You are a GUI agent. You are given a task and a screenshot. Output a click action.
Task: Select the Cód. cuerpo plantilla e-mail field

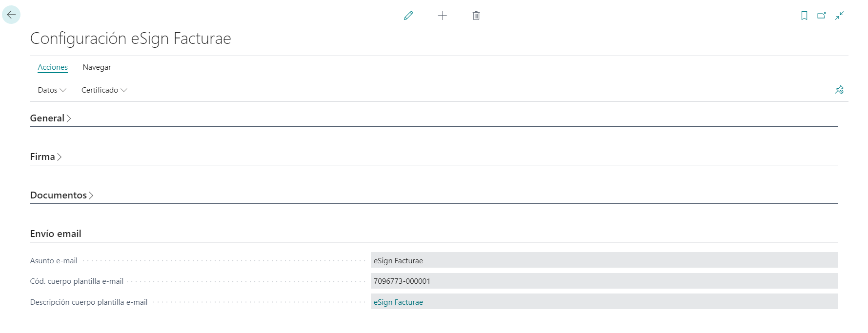604,281
